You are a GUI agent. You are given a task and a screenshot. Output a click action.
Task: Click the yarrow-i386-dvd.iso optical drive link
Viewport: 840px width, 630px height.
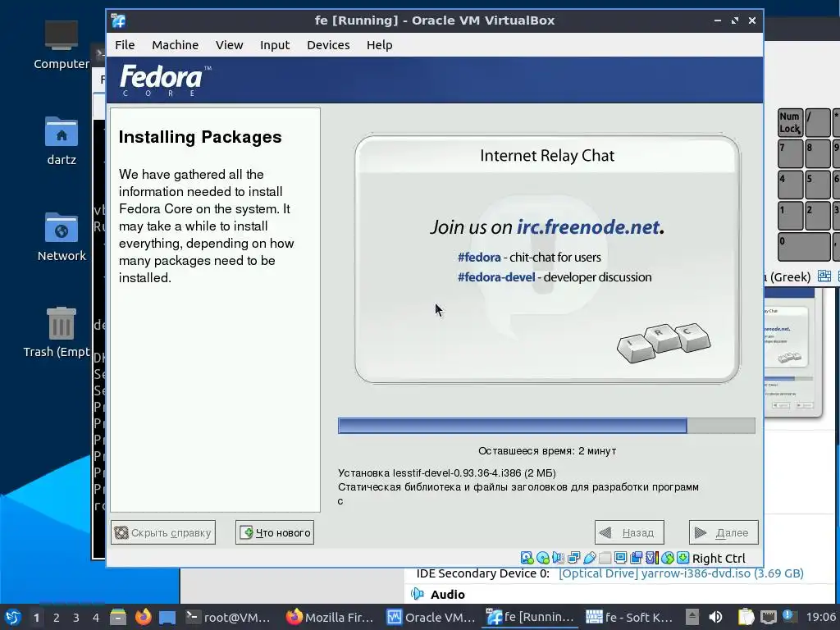[x=681, y=573]
